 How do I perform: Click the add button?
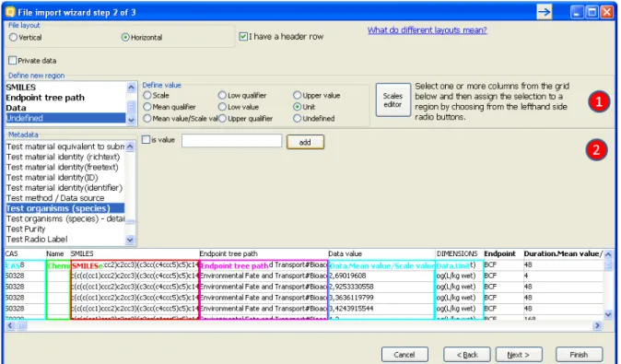coord(305,142)
